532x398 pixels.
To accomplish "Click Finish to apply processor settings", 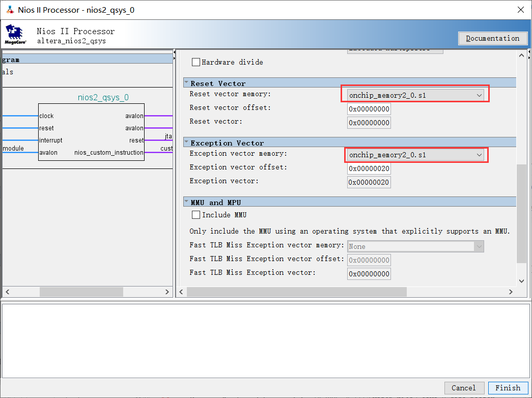I will pos(508,388).
